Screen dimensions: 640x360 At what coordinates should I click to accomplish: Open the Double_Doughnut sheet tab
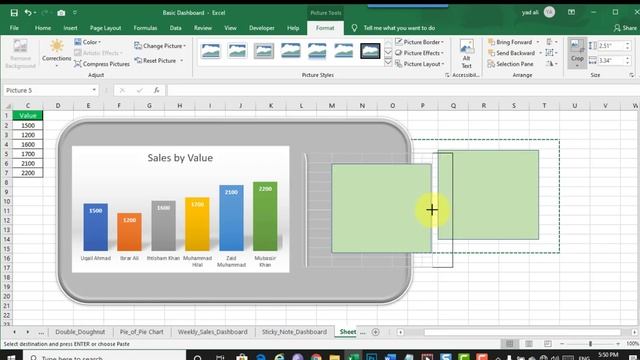tap(80, 332)
